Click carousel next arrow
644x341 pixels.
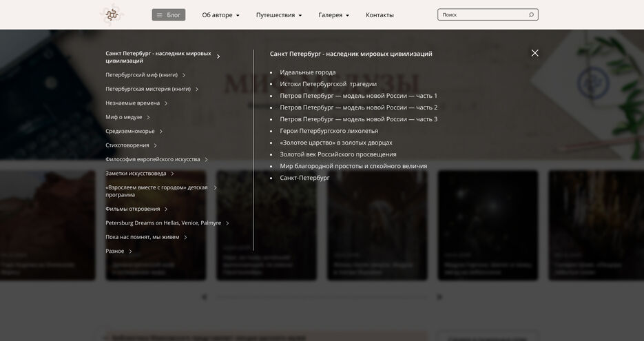[x=439, y=297]
